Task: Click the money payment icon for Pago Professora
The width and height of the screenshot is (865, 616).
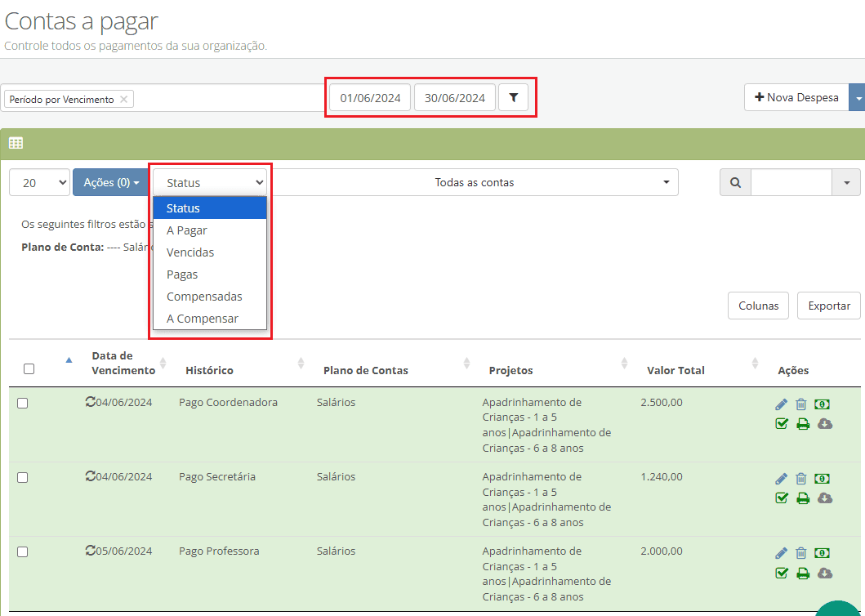Action: coord(822,553)
